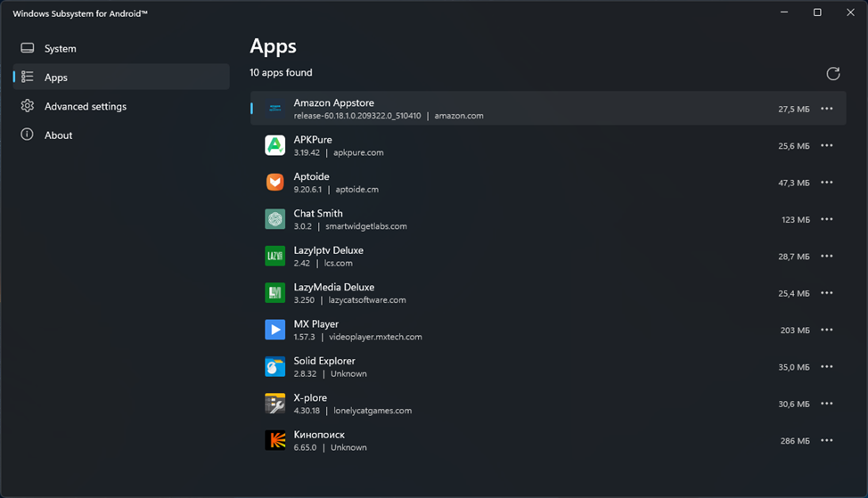Select the APKPure app name
This screenshot has width=868, height=498.
click(313, 140)
